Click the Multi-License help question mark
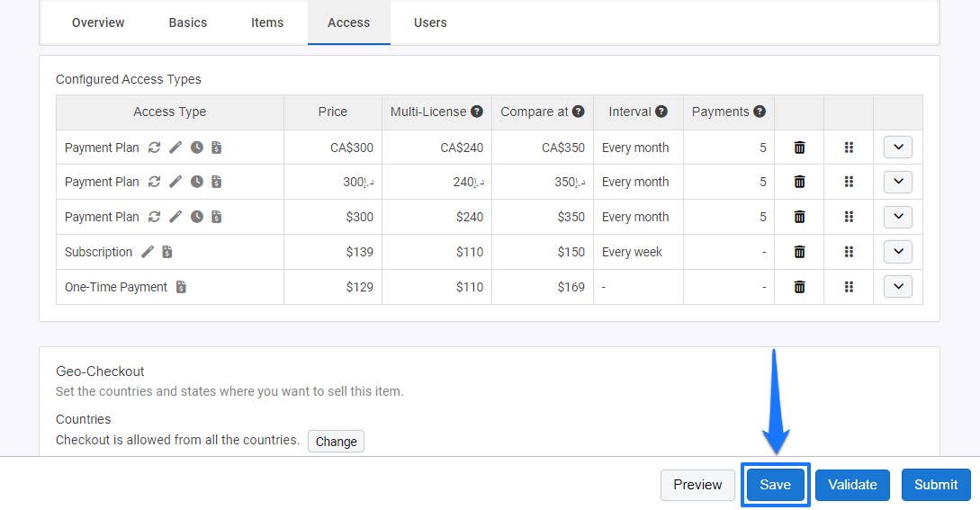This screenshot has width=980, height=510. click(x=477, y=112)
